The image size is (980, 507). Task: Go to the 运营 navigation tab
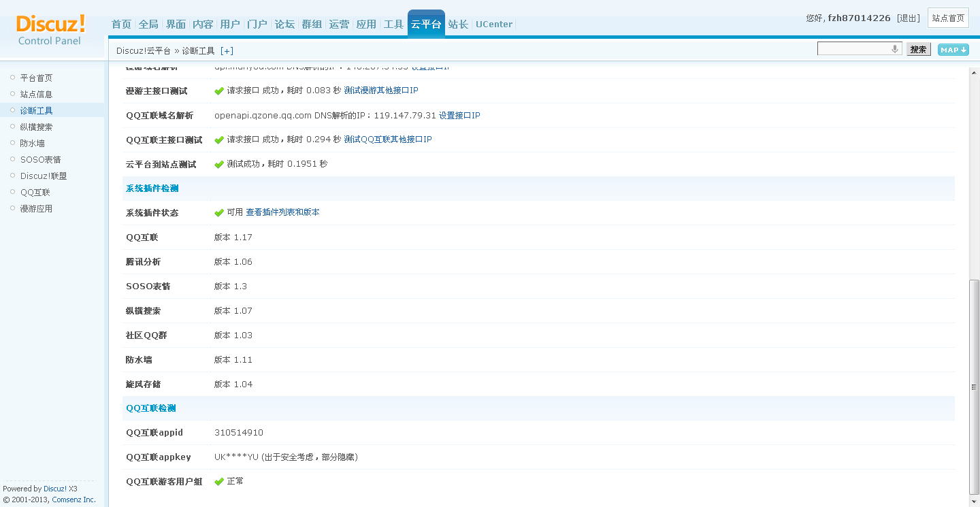tap(339, 24)
